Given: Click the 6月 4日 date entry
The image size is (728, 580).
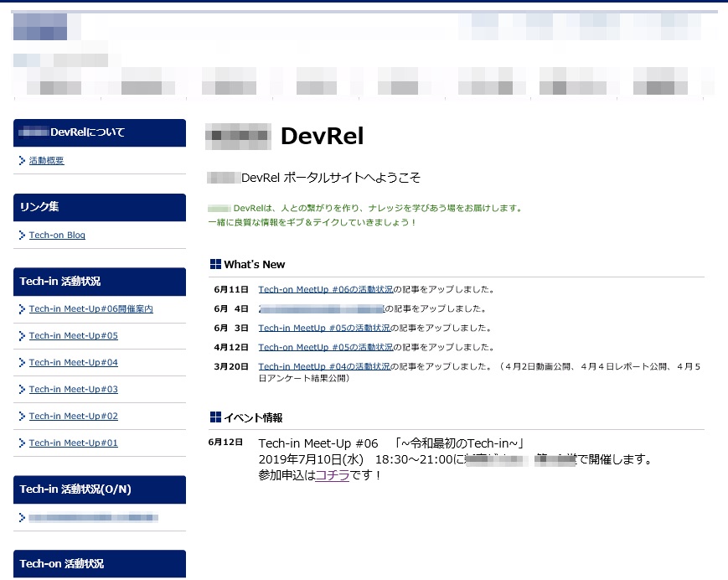Looking at the screenshot, I should tap(231, 308).
